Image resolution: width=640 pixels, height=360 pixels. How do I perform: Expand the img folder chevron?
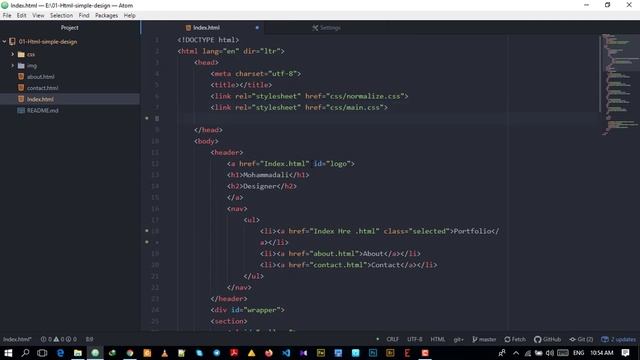tap(12, 65)
